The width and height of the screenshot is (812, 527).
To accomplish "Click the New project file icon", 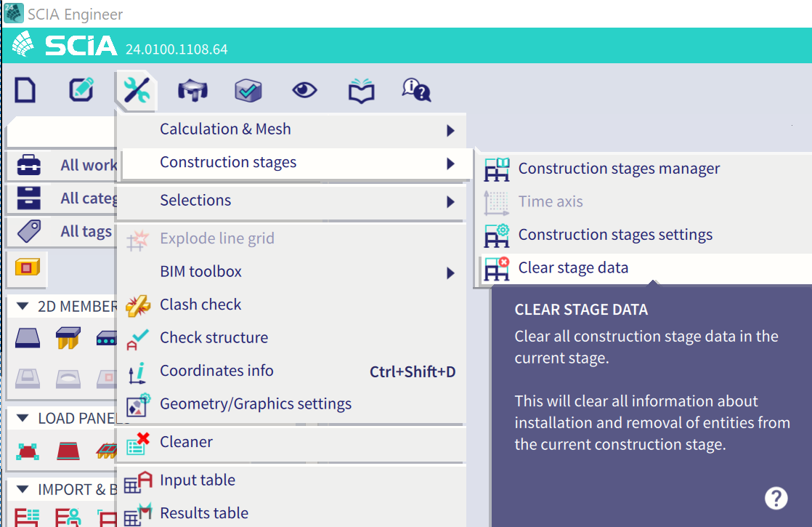I will click(25, 90).
